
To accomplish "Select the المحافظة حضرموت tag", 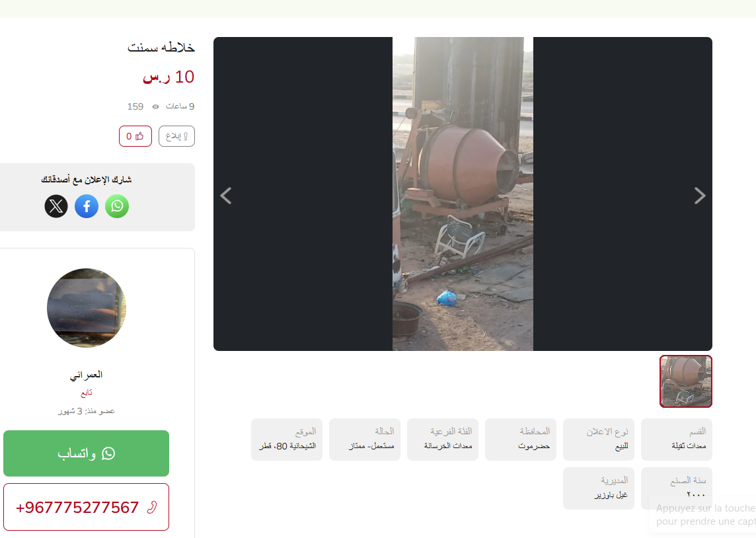I will coord(521,439).
